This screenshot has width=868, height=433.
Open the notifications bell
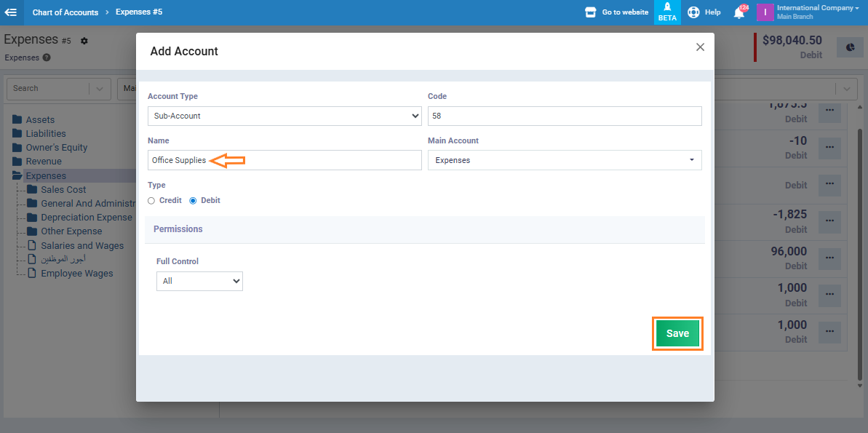(x=739, y=12)
